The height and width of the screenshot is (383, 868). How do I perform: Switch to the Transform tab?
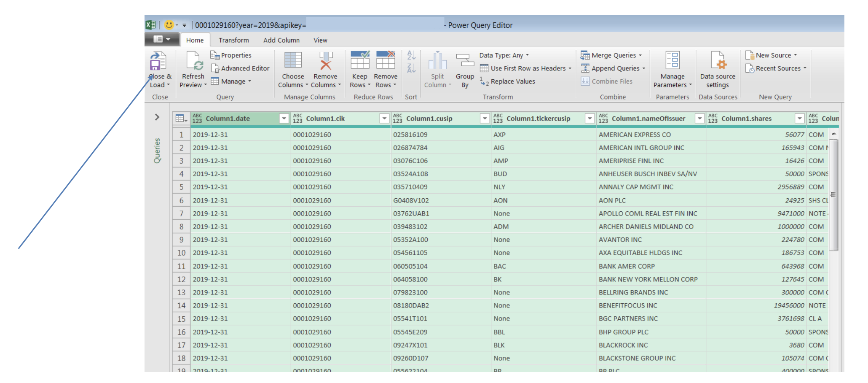coord(233,40)
